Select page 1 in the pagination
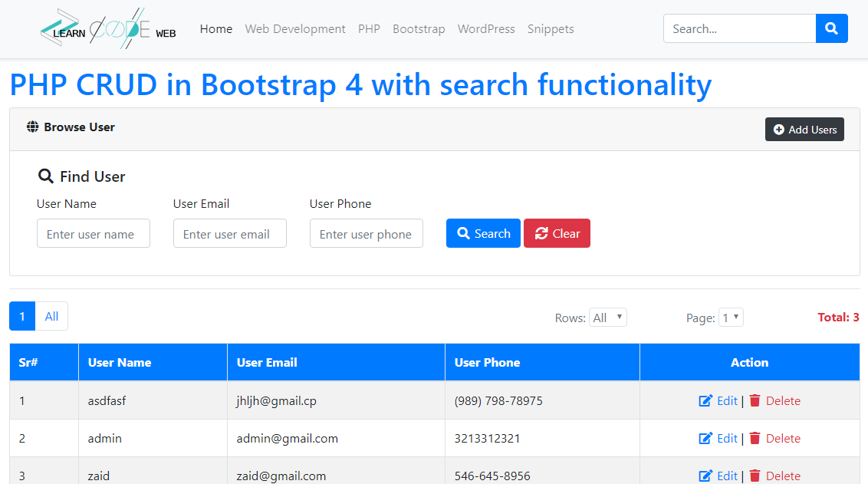The width and height of the screenshot is (868, 484). coord(22,316)
